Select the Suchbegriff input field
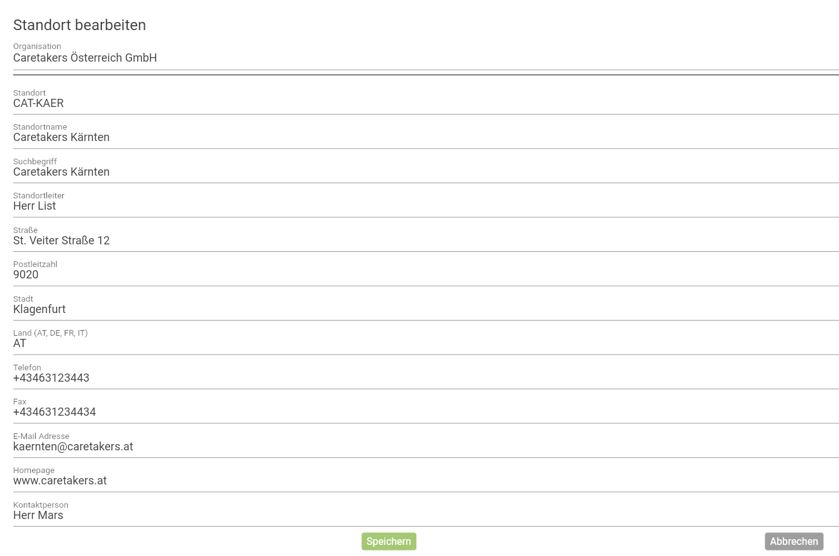This screenshot has width=839, height=556. point(420,172)
